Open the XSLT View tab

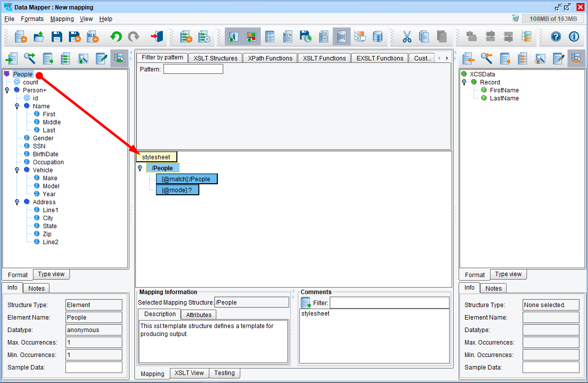[189, 373]
